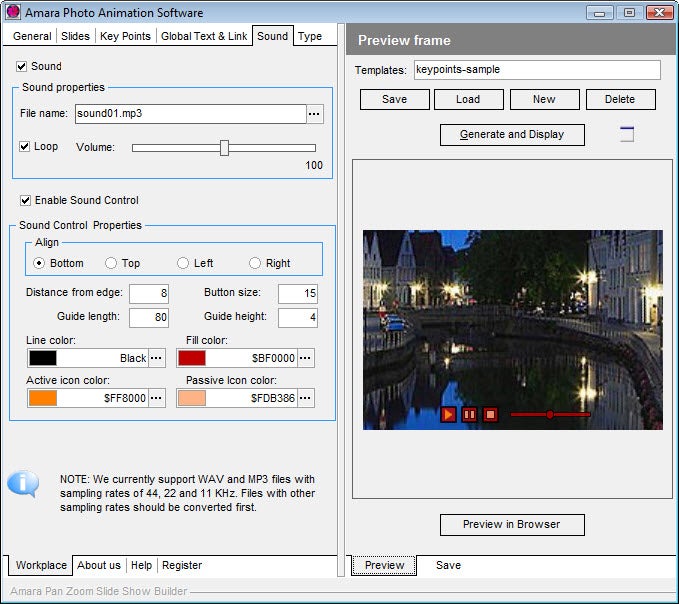
Task: Open the Line color picker ellipsis
Action: point(157,358)
